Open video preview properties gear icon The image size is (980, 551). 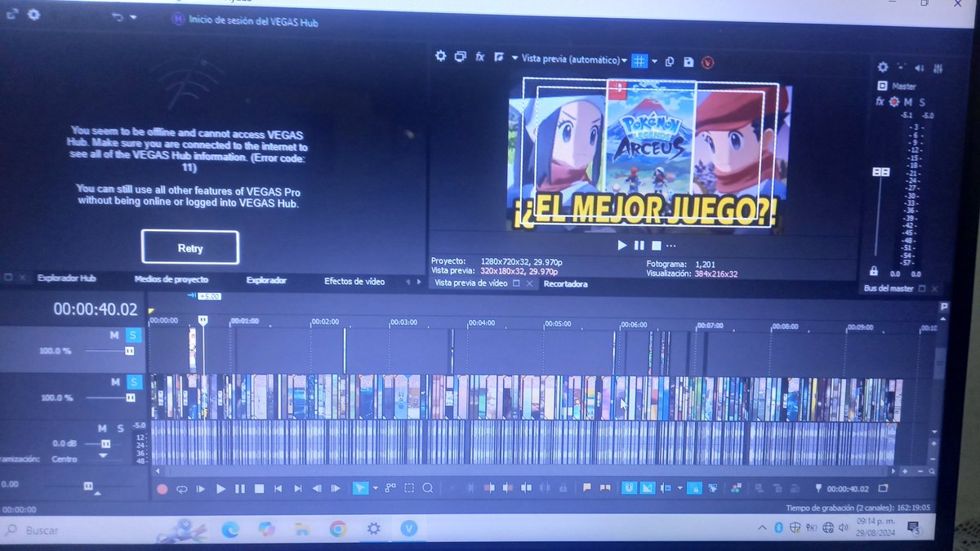(441, 56)
